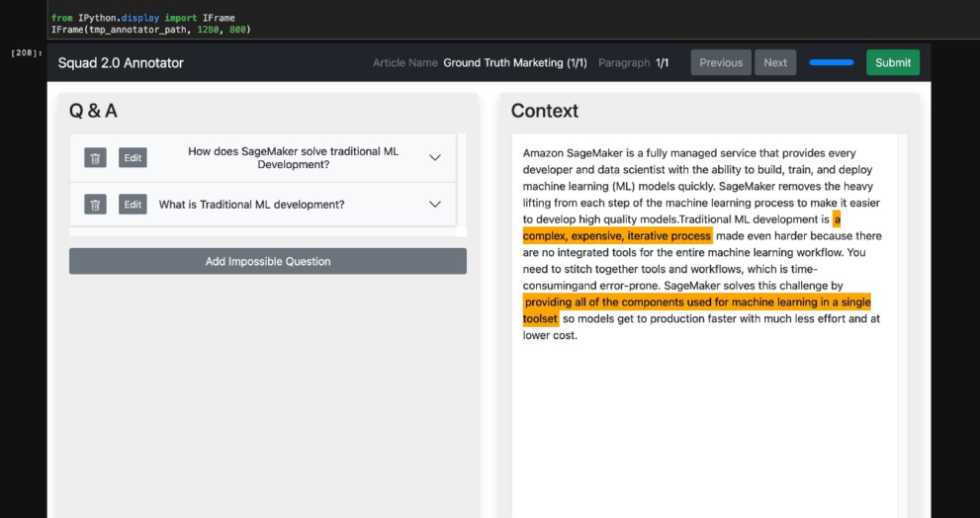Go to the Previous paragraph
The image size is (980, 518).
pyautogui.click(x=721, y=62)
